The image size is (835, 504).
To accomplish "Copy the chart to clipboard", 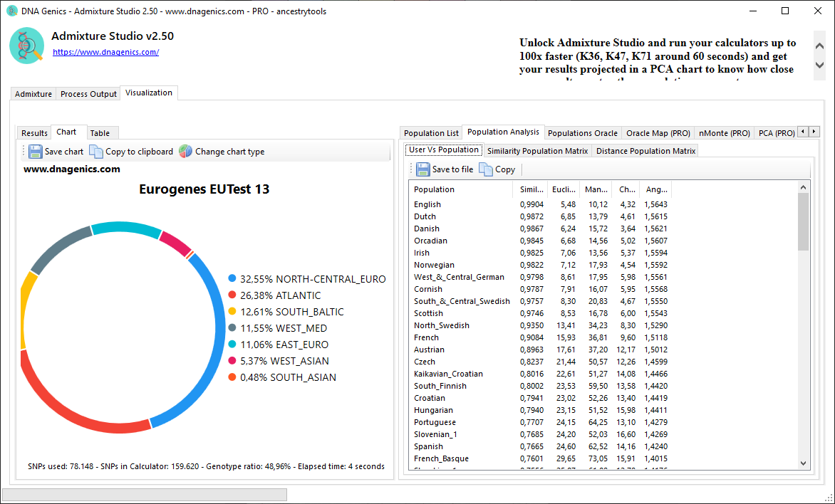I will point(131,152).
